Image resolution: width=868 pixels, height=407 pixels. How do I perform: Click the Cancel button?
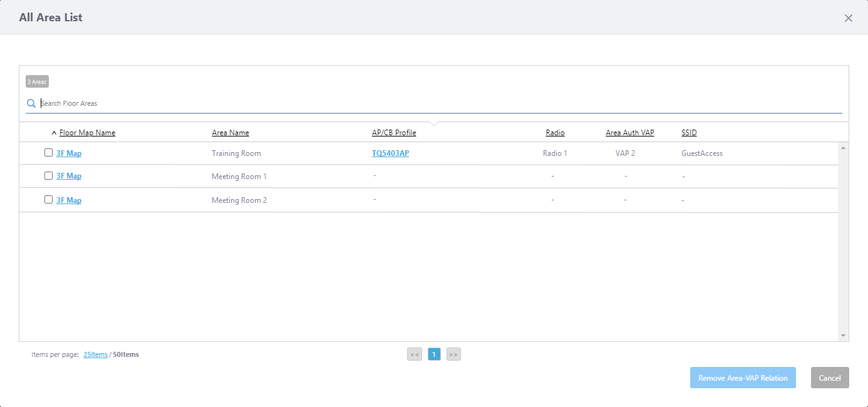click(x=830, y=378)
